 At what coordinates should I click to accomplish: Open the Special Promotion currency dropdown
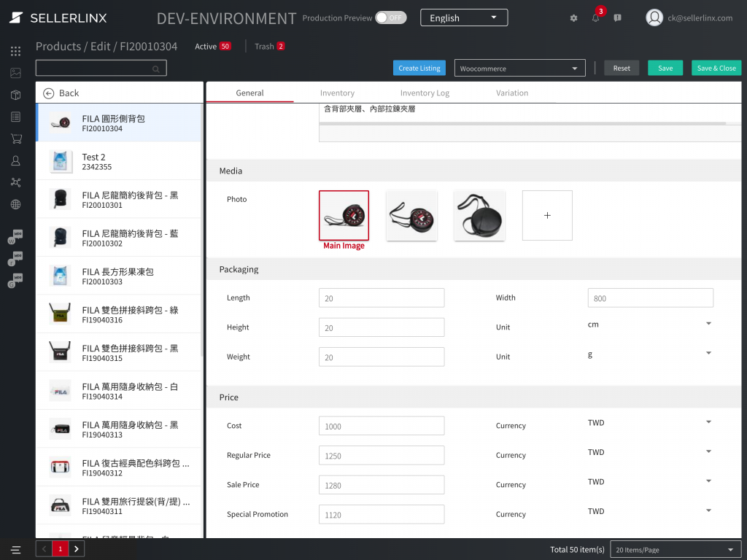(650, 511)
